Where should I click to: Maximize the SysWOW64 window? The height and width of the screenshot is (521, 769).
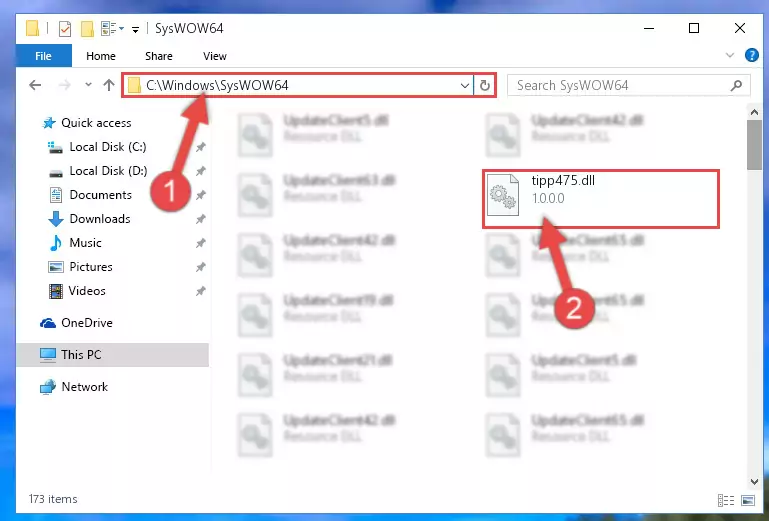click(694, 28)
